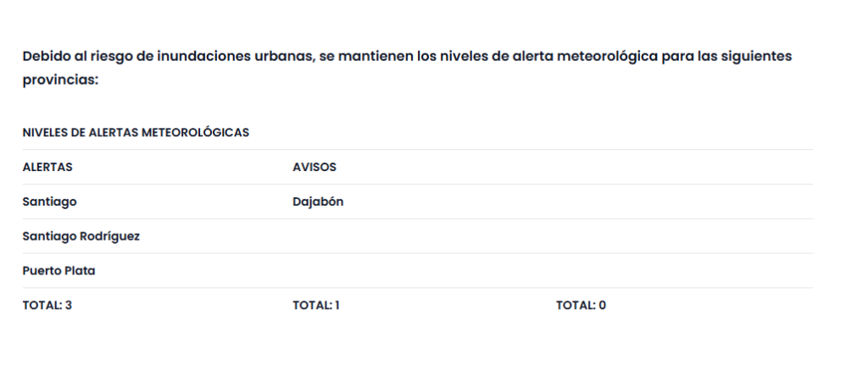This screenshot has width=868, height=370.
Task: Click the "TOTAL: 3" cell
Action: [x=47, y=306]
